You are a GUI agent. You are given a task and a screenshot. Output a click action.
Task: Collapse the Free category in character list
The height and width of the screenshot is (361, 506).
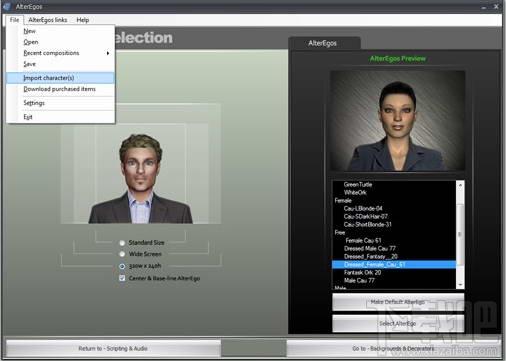click(x=340, y=232)
